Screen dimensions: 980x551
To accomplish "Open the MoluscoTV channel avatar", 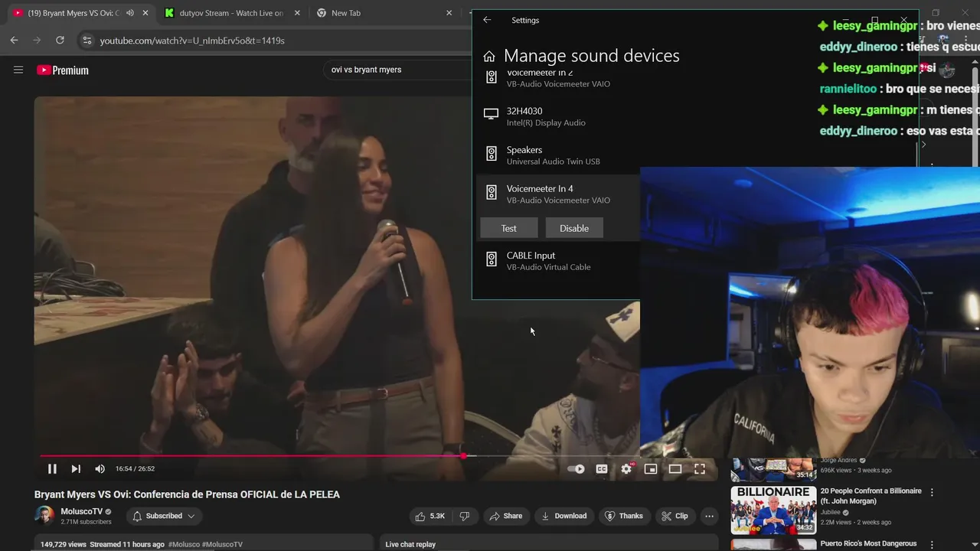I will [45, 516].
